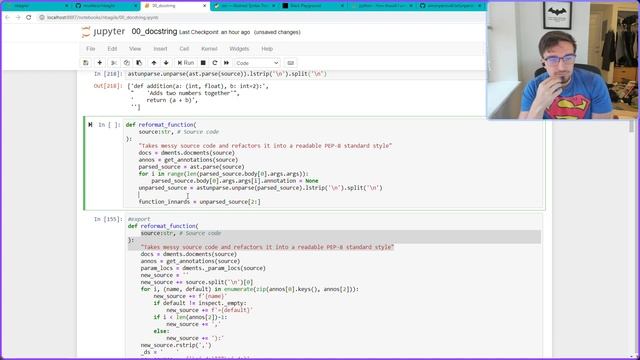
Task: Click the webcam video overlay
Action: (x=562, y=60)
